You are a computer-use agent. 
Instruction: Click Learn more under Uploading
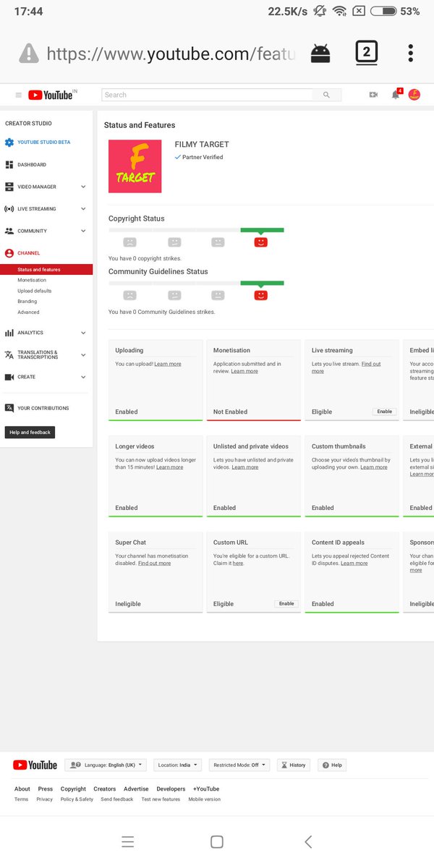point(168,364)
